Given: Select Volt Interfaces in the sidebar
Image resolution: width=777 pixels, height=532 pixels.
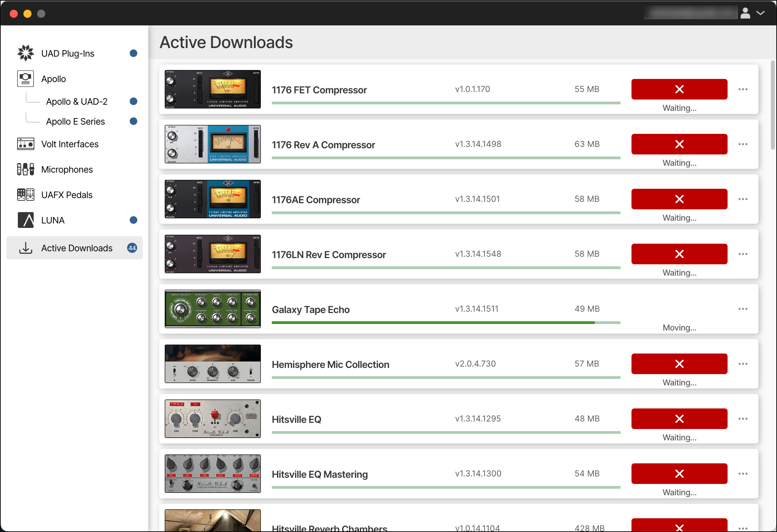Looking at the screenshot, I should pos(74,144).
